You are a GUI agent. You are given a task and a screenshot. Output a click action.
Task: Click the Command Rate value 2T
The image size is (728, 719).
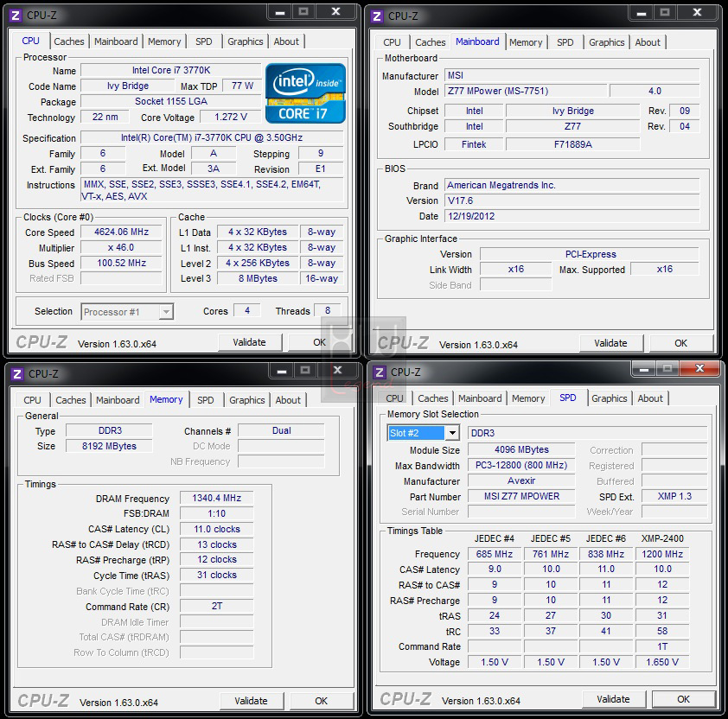217,606
